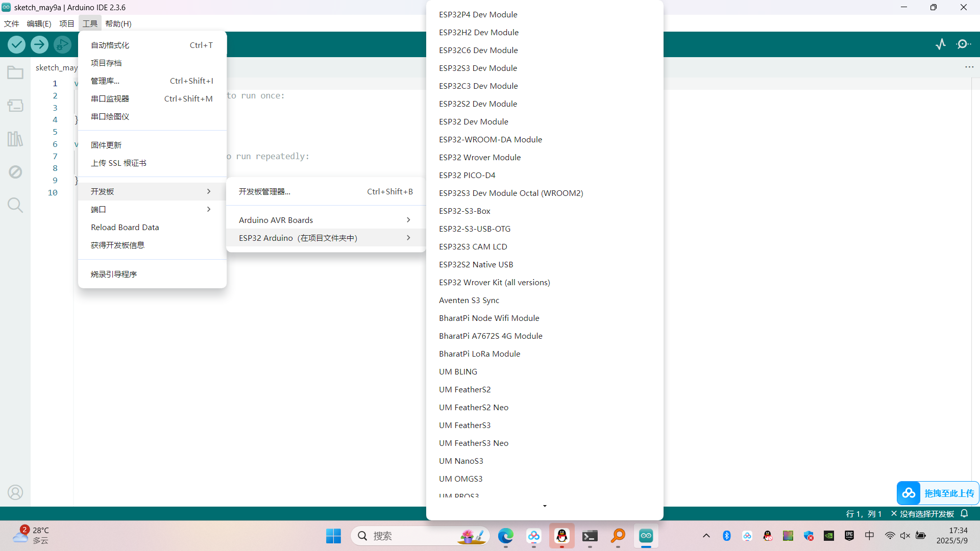The width and height of the screenshot is (980, 551).
Task: Select 获得开发板信息 entry
Action: point(152,245)
